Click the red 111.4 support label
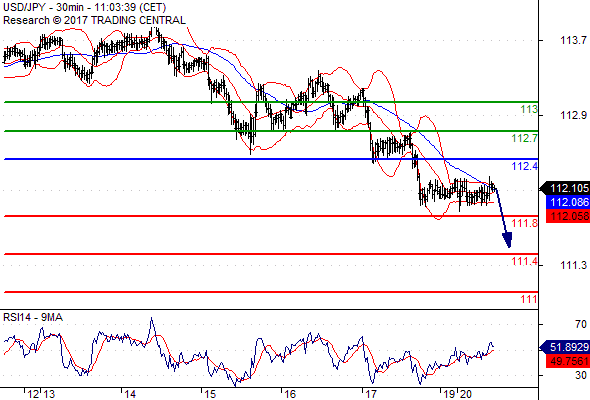Viewport: 590px width, 400px height. click(x=525, y=261)
